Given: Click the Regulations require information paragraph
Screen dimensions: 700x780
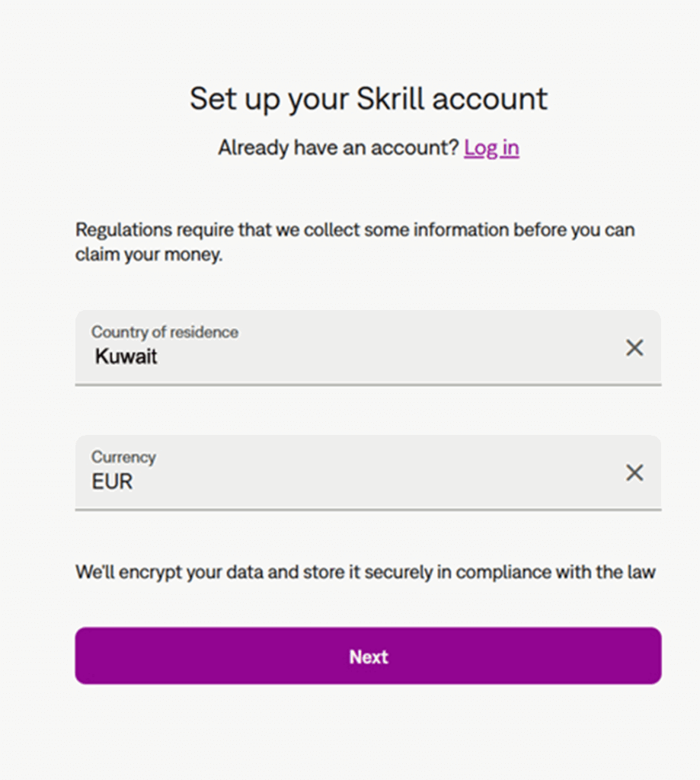Looking at the screenshot, I should (355, 241).
